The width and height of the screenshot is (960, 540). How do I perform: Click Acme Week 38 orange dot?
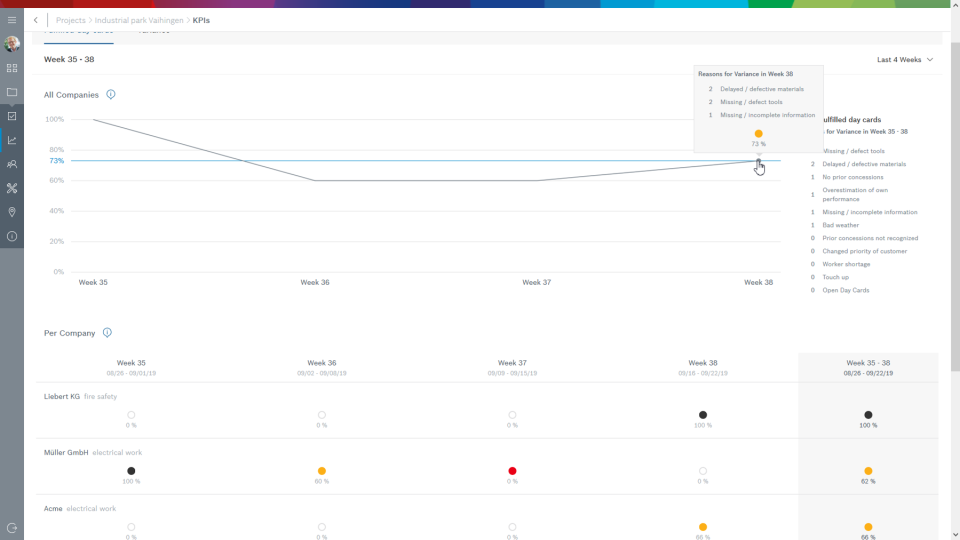coord(703,527)
